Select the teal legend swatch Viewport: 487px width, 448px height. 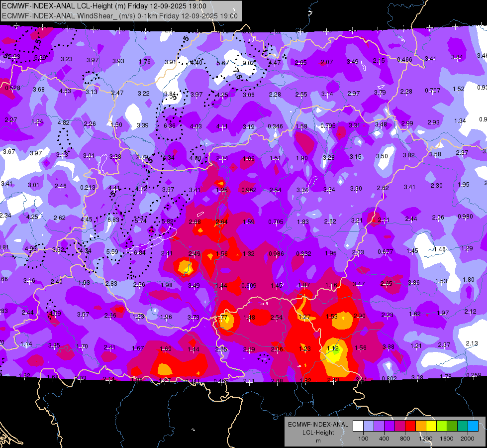[463, 426]
